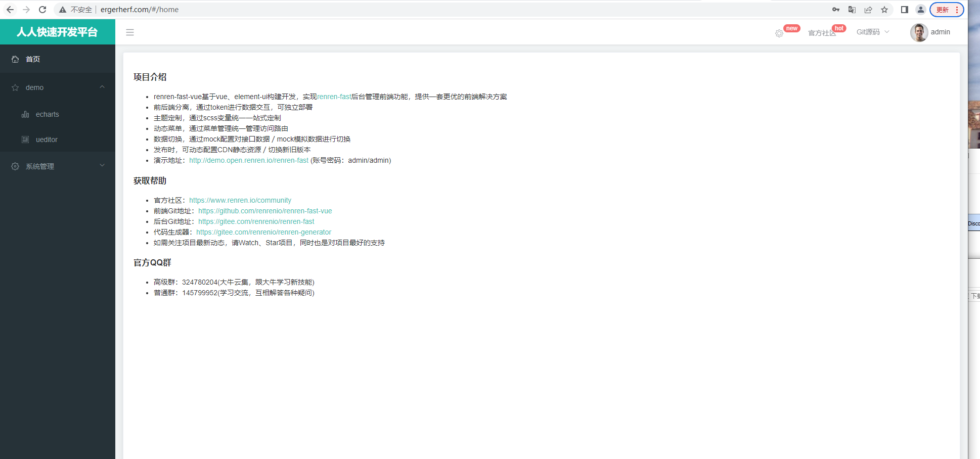Image resolution: width=980 pixels, height=459 pixels.
Task: Open the demo.open.renren.io demo address link
Action: 248,160
